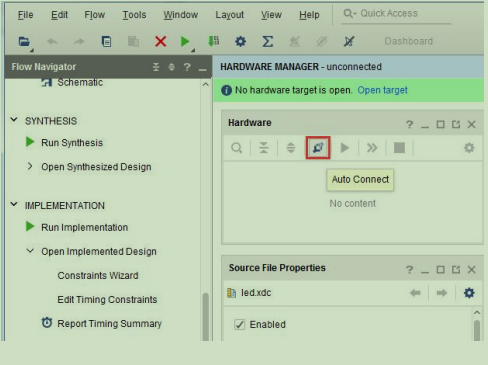Open the Window menu
The width and height of the screenshot is (488, 365).
pos(181,15)
